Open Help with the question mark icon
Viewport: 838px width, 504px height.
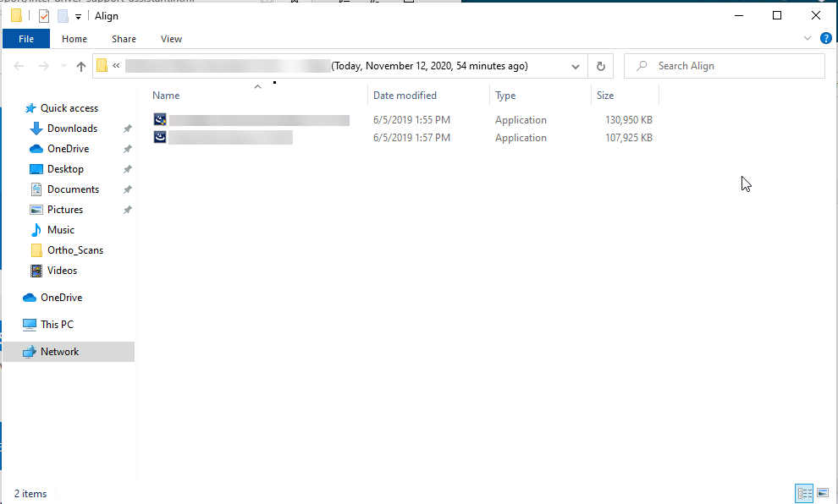(x=825, y=38)
